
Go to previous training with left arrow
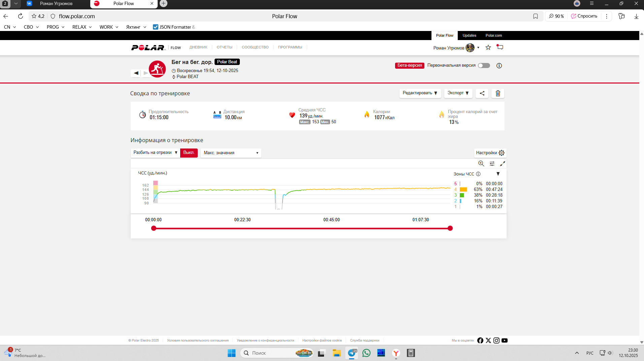(136, 73)
